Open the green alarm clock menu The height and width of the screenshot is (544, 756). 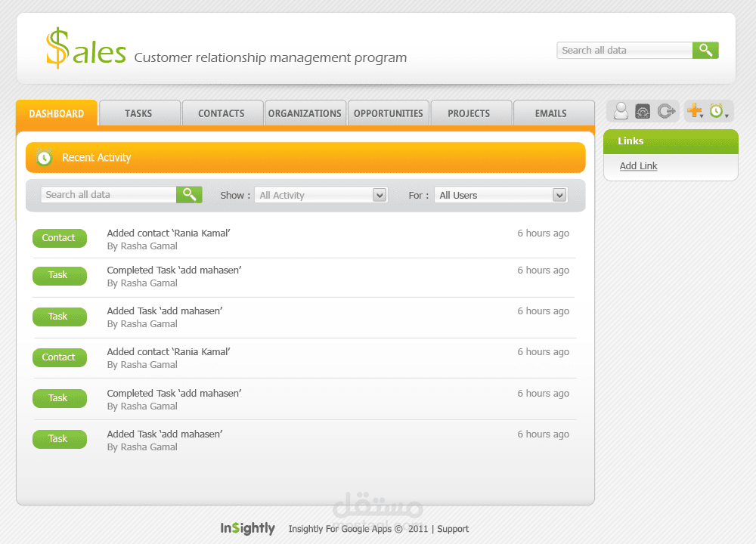(718, 111)
